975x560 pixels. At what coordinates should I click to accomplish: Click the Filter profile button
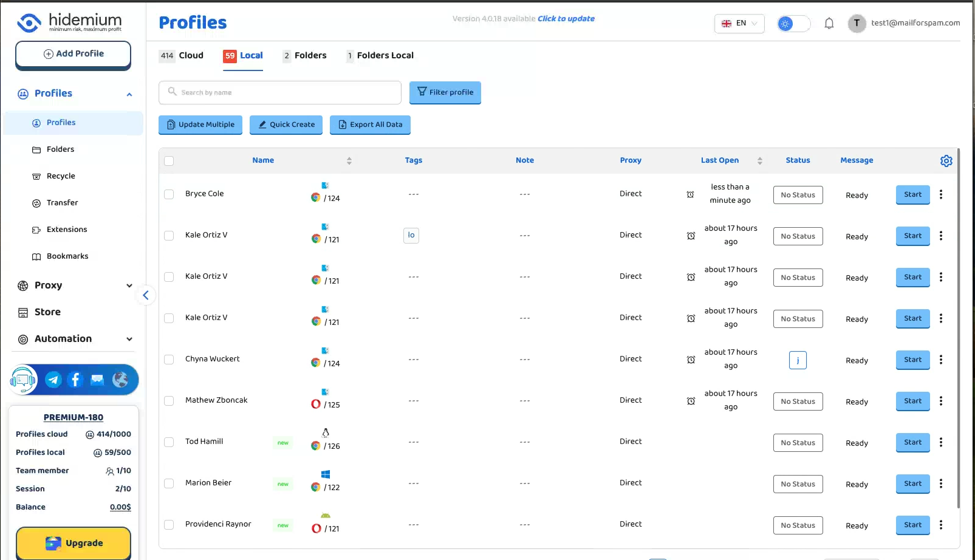tap(445, 92)
